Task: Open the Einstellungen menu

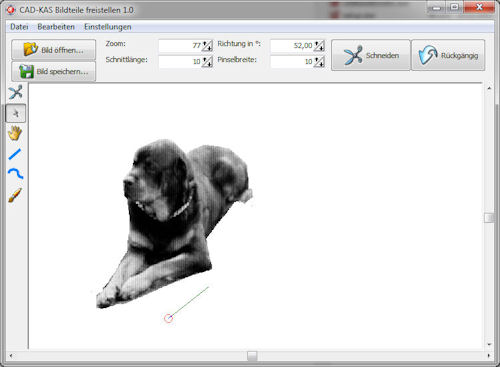Action: pos(107,27)
